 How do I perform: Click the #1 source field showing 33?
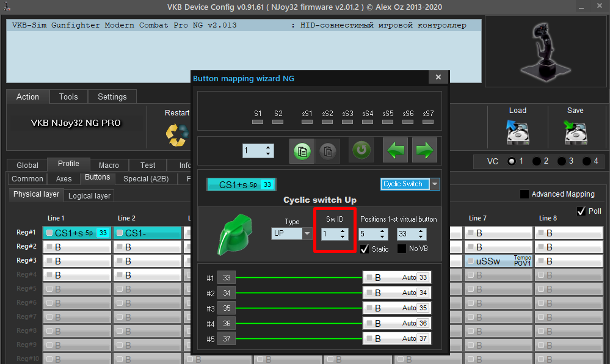[x=227, y=277]
